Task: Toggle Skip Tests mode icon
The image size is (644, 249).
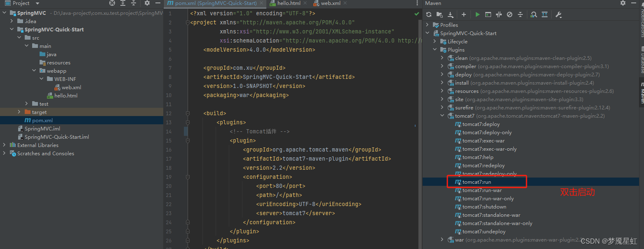Action: 510,14
